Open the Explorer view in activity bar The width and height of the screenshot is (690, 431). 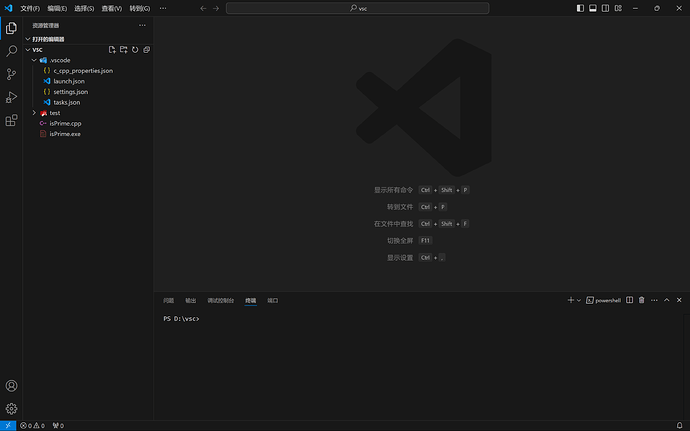click(x=11, y=28)
